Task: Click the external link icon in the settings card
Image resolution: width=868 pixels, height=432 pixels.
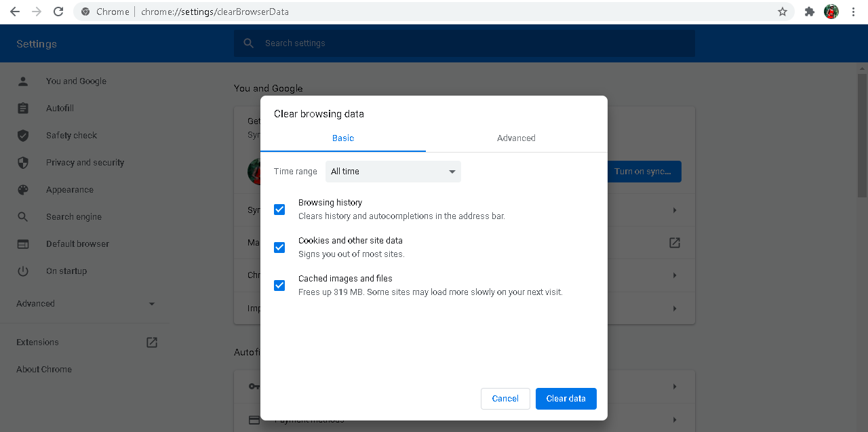Action: pos(675,242)
